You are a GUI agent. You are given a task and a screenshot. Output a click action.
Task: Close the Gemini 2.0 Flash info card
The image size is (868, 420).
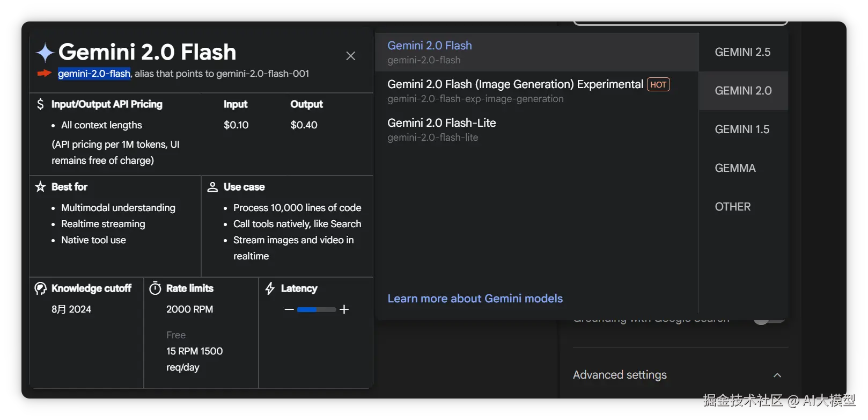click(351, 56)
